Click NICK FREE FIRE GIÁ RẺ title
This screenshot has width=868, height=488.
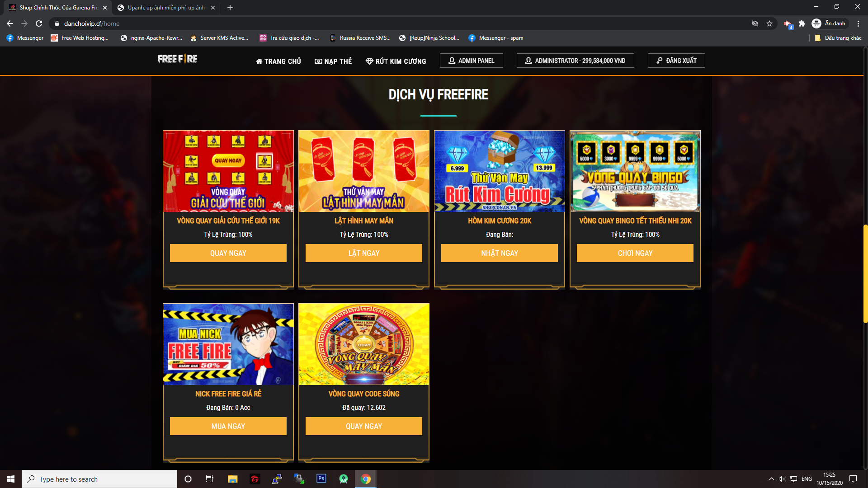(x=228, y=394)
